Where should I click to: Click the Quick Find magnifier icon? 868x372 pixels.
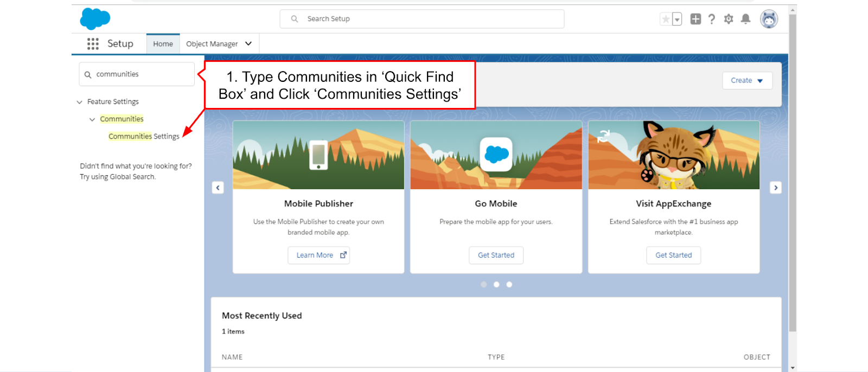pyautogui.click(x=88, y=75)
